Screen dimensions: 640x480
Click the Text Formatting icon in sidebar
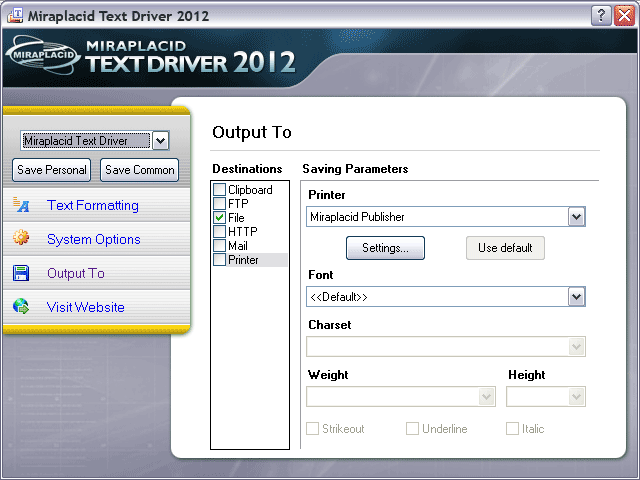tap(21, 204)
